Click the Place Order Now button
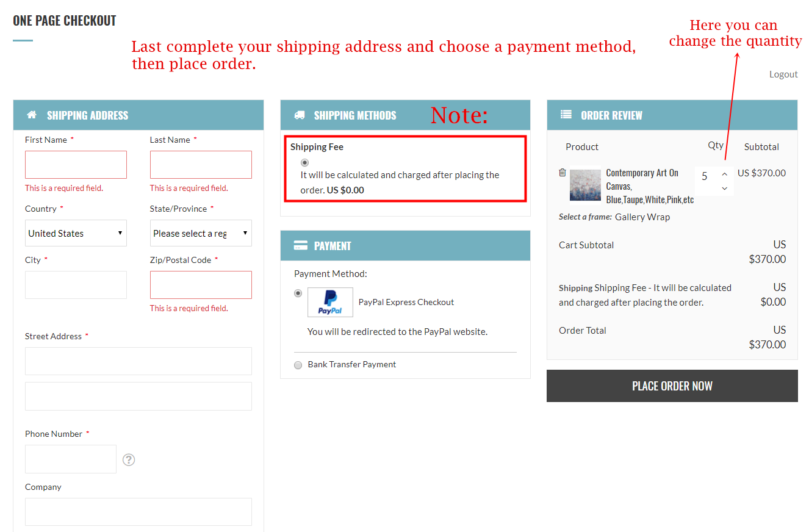The width and height of the screenshot is (809, 532). tap(672, 386)
